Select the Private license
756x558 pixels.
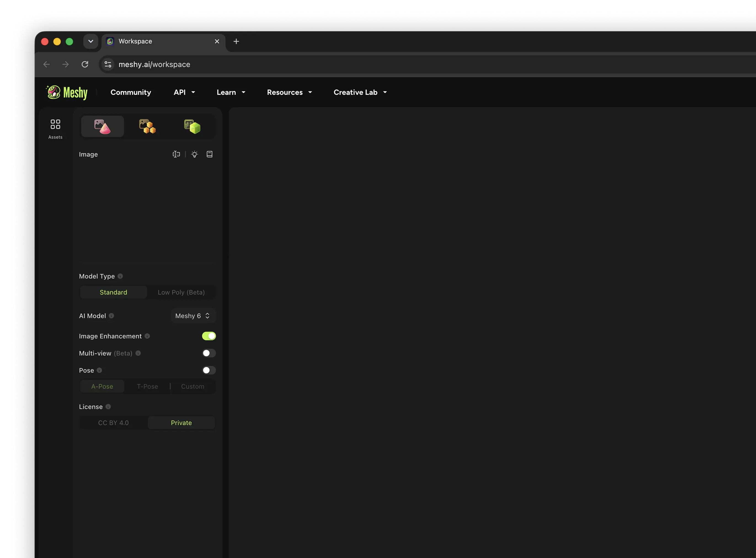tap(181, 423)
